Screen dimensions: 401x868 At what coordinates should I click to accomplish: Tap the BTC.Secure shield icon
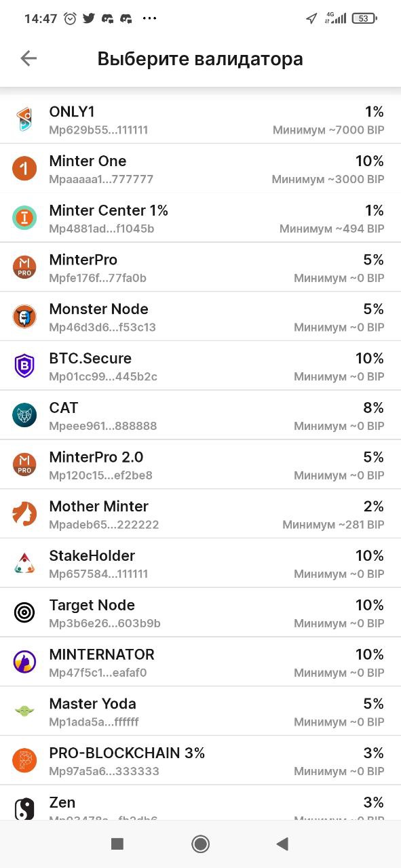pyautogui.click(x=24, y=366)
